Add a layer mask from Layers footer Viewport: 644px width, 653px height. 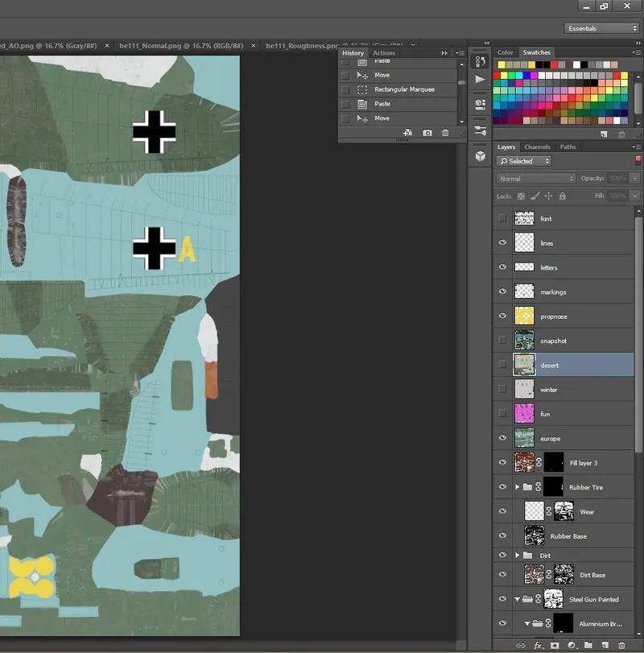pyautogui.click(x=555, y=646)
